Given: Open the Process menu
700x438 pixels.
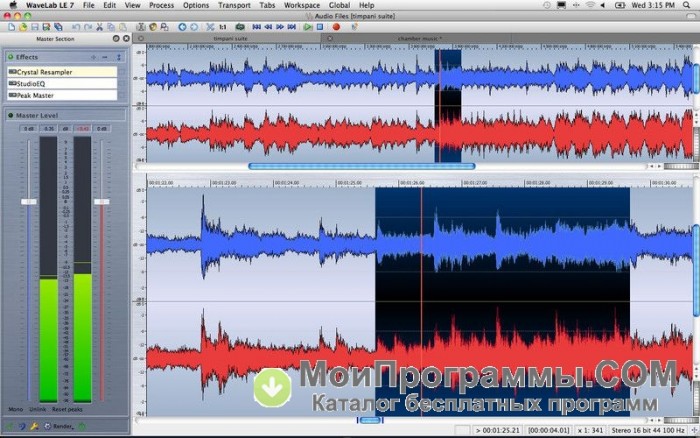Looking at the screenshot, I should (x=161, y=5).
